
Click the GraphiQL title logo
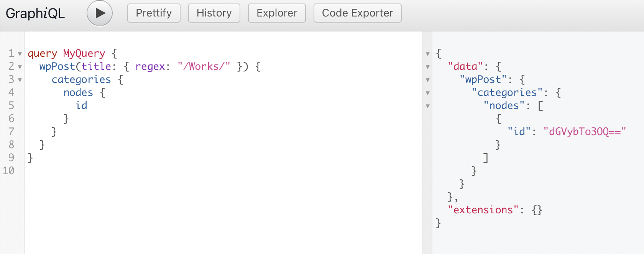click(35, 13)
